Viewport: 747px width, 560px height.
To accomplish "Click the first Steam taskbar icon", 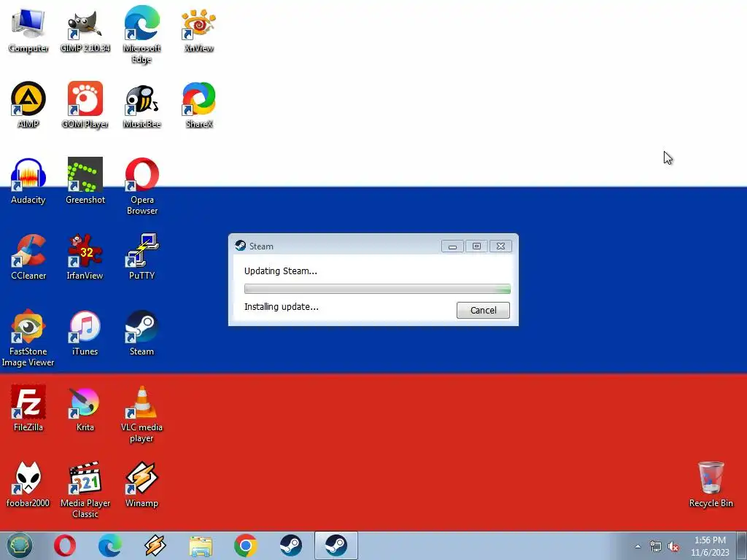I will (290, 545).
